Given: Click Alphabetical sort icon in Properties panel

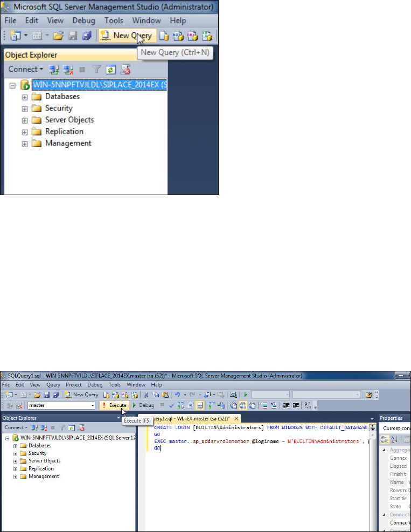Looking at the screenshot, I should pos(394,440).
